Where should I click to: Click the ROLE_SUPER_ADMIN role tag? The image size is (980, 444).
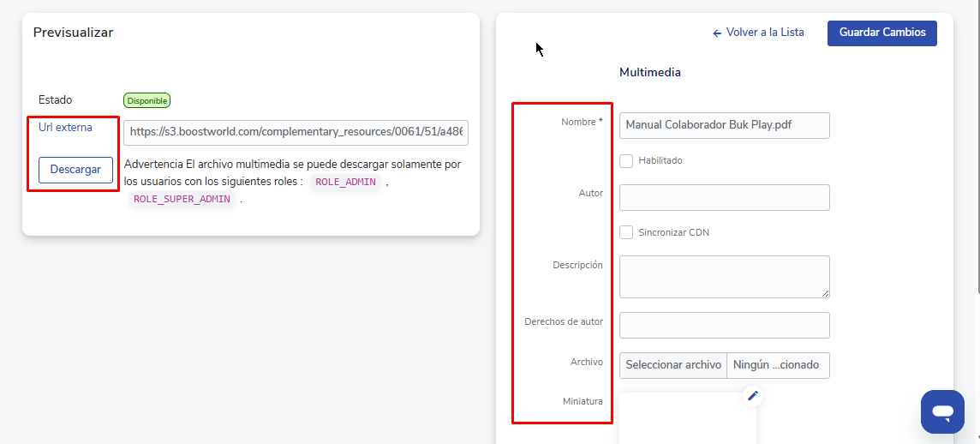[182, 199]
